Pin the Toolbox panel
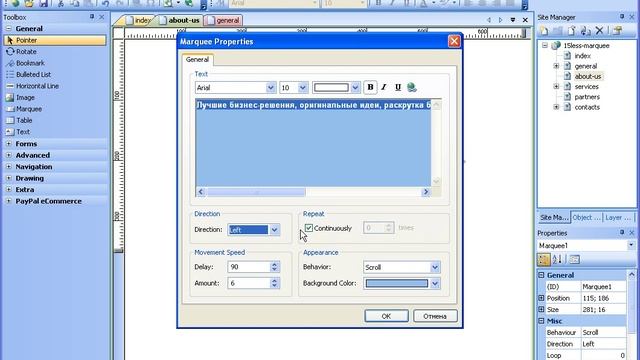Screen dimensions: 640x360 coord(92,17)
